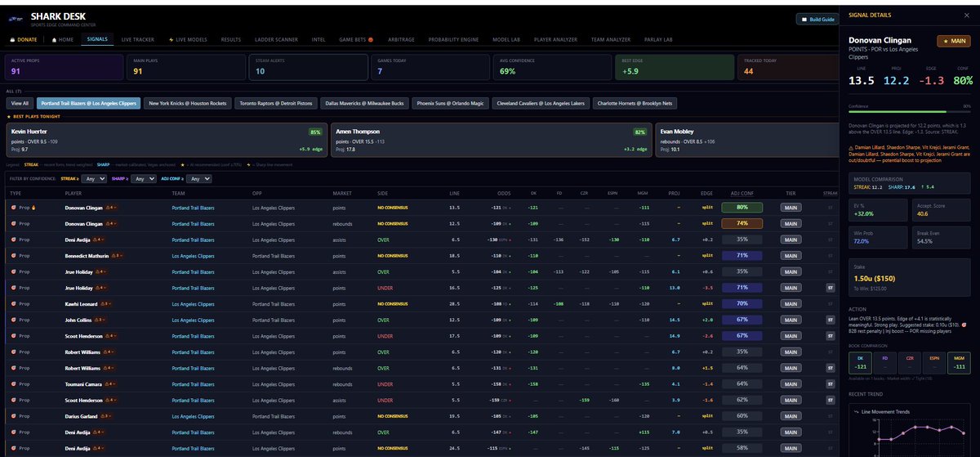Select the MGM book comparison box
Viewport: 980px width, 457px height.
tap(960, 362)
